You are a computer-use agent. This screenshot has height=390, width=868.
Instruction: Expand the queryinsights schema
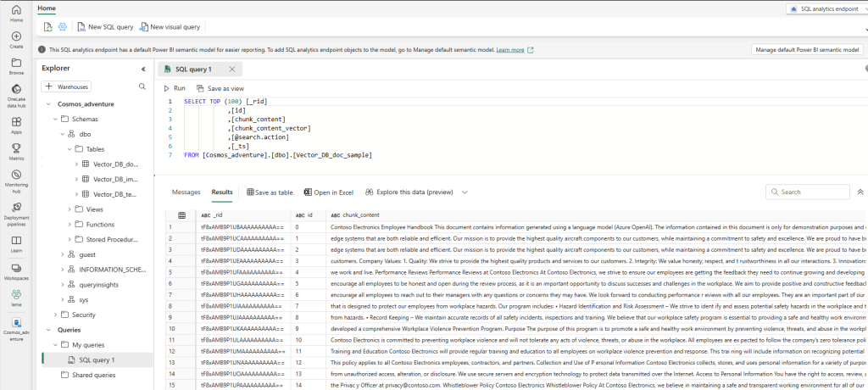pos(62,285)
